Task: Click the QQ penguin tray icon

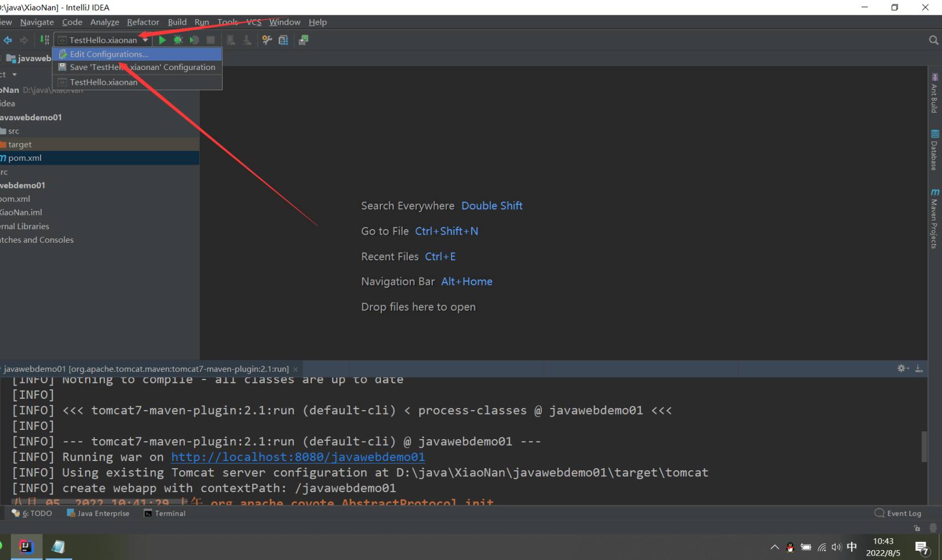Action: pyautogui.click(x=790, y=547)
